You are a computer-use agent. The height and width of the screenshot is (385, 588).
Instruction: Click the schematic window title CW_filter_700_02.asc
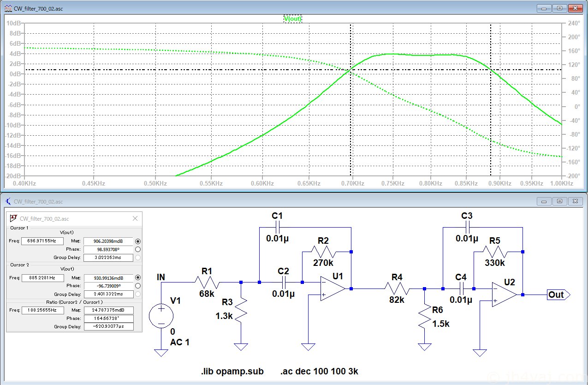pyautogui.click(x=38, y=201)
